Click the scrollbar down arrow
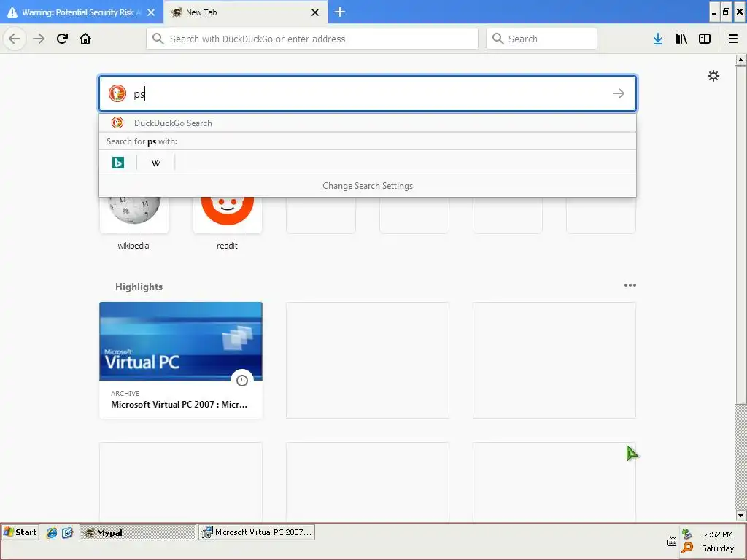This screenshot has width=747, height=560. [740, 516]
